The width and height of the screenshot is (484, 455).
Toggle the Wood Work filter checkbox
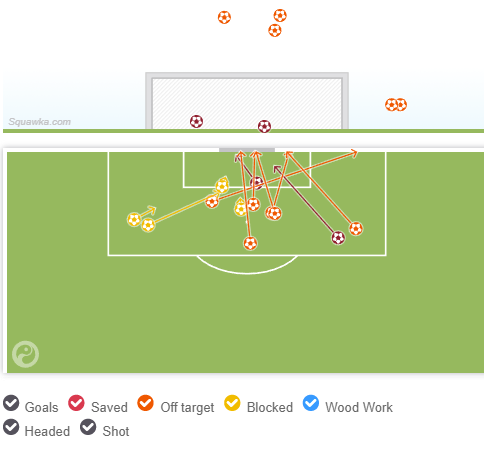click(x=311, y=403)
